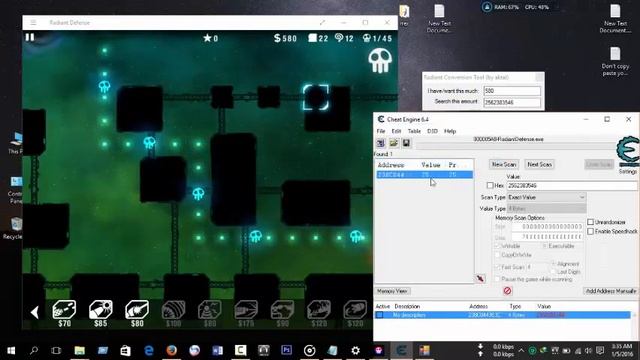Click the red clear address list icon
Screen dimensions: 640x360
507,291
